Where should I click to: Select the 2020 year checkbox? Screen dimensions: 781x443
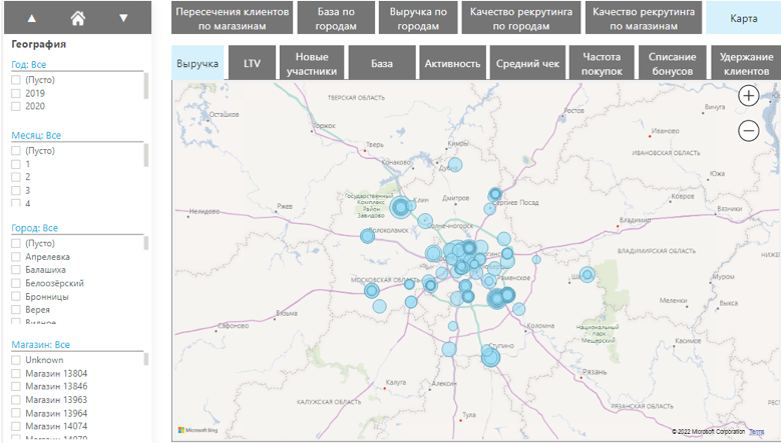tap(16, 105)
